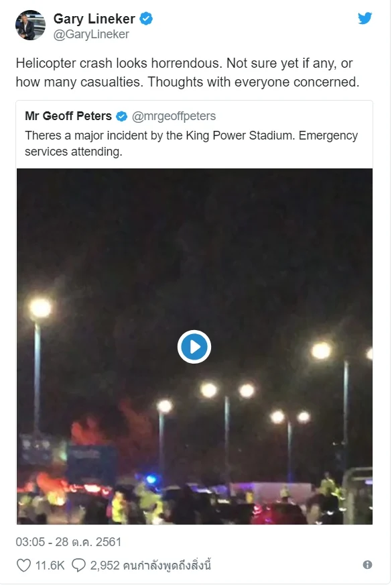Open the Gary Lineker display name
Viewport: 392px width, 585px height.
(94, 19)
